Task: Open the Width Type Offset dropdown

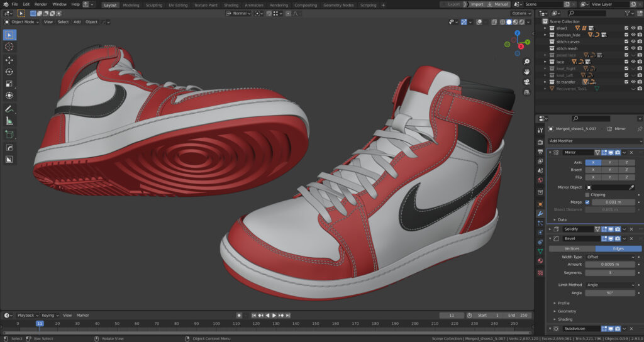Action: click(x=610, y=257)
